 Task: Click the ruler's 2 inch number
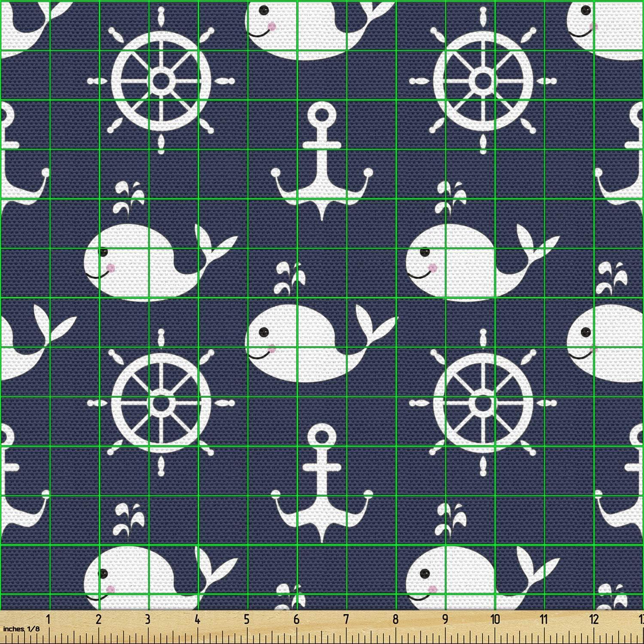(x=98, y=620)
